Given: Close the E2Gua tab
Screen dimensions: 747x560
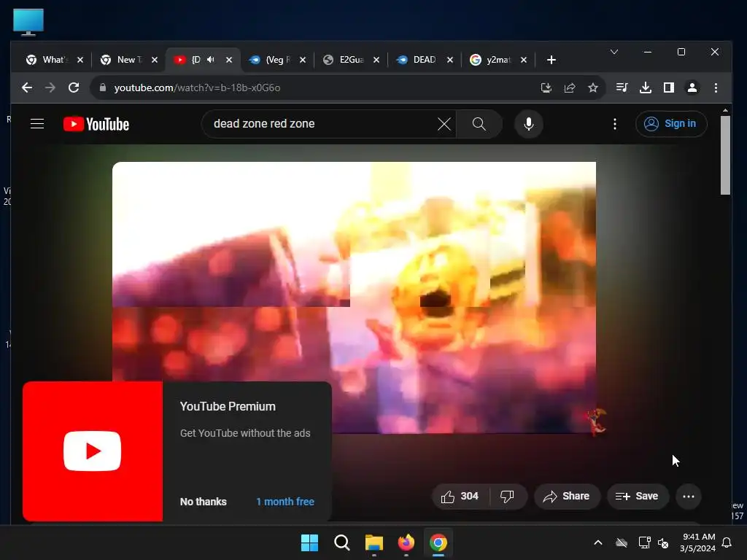Looking at the screenshot, I should coord(376,60).
